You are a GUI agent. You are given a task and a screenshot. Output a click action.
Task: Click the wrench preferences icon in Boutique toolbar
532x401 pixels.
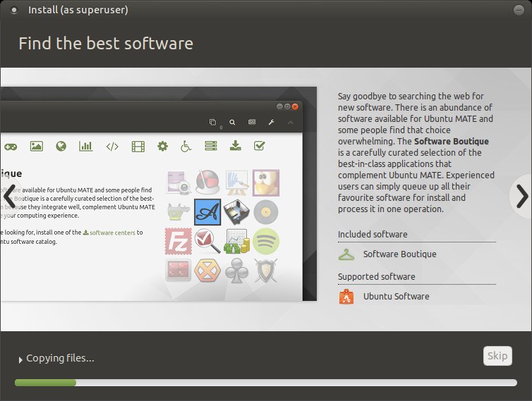(271, 123)
